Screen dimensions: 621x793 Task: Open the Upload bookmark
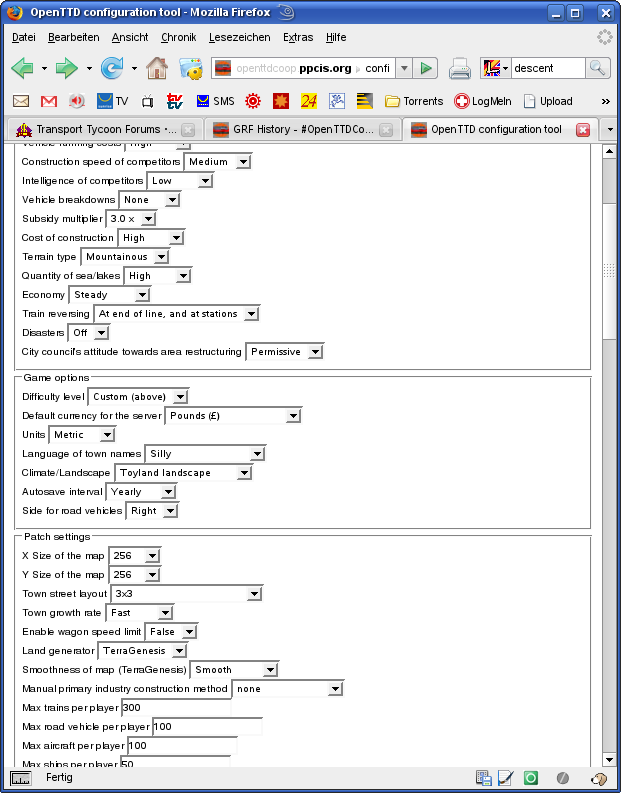click(x=548, y=101)
